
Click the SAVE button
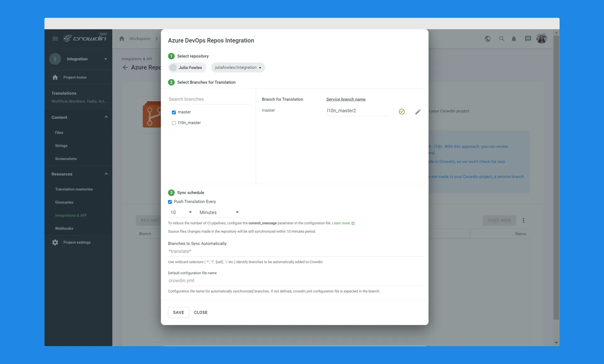coord(178,312)
